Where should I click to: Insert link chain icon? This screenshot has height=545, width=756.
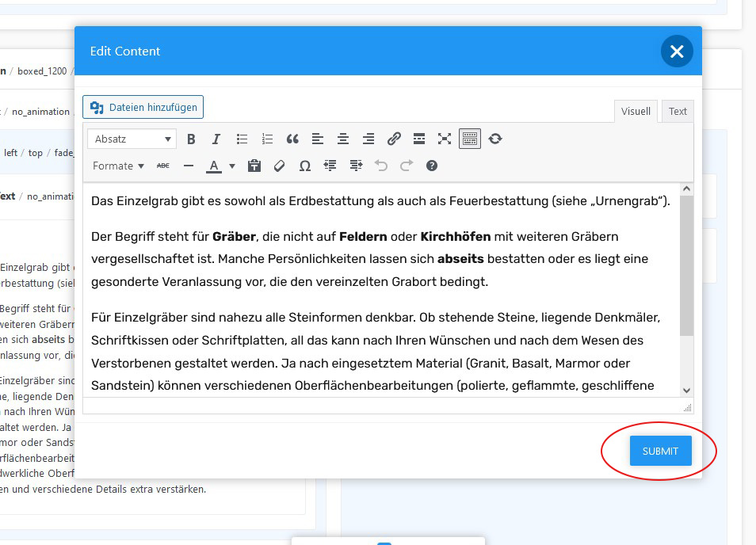pos(394,139)
